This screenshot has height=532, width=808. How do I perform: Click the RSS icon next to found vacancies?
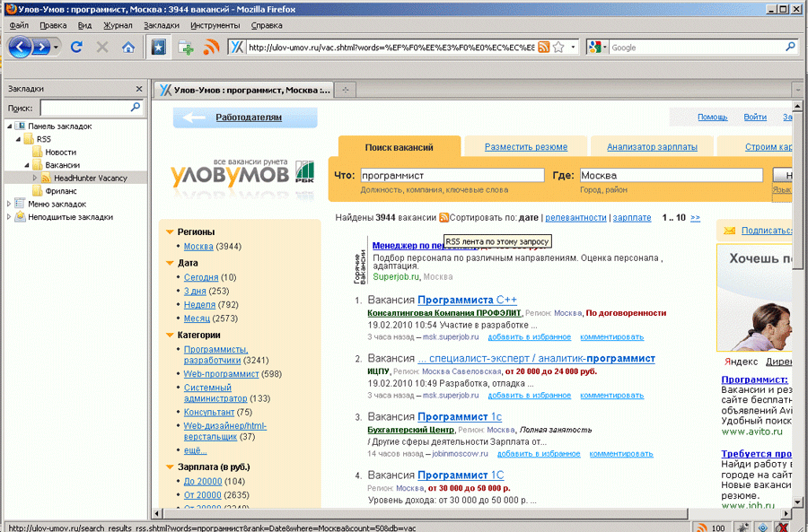pos(444,217)
